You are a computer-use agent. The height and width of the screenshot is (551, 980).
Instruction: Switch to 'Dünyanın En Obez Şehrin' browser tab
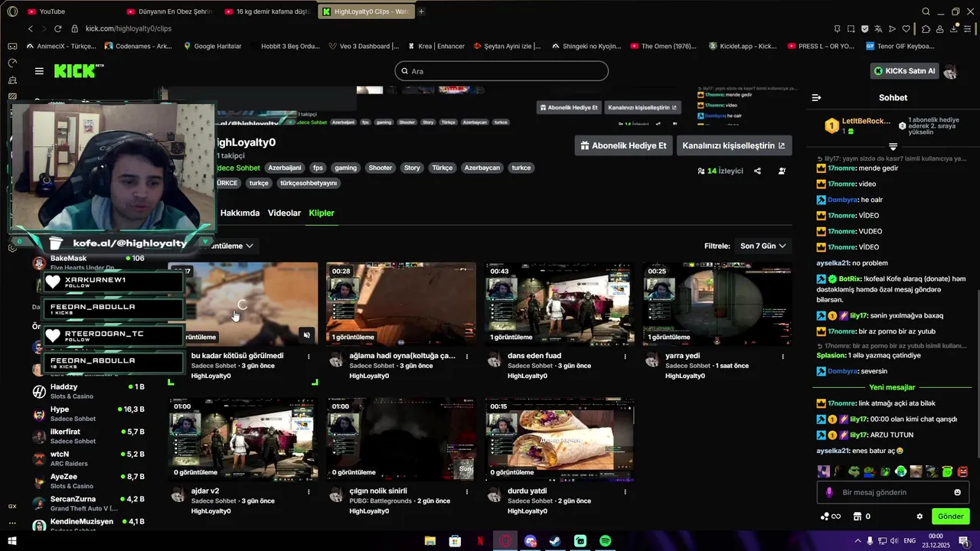[170, 11]
